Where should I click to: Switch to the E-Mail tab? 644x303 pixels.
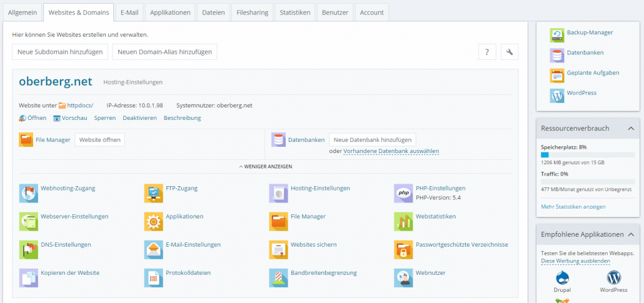tap(130, 12)
